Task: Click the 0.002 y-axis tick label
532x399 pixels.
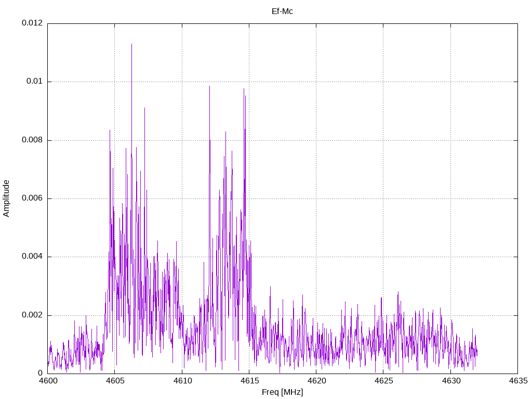Action: coord(32,315)
